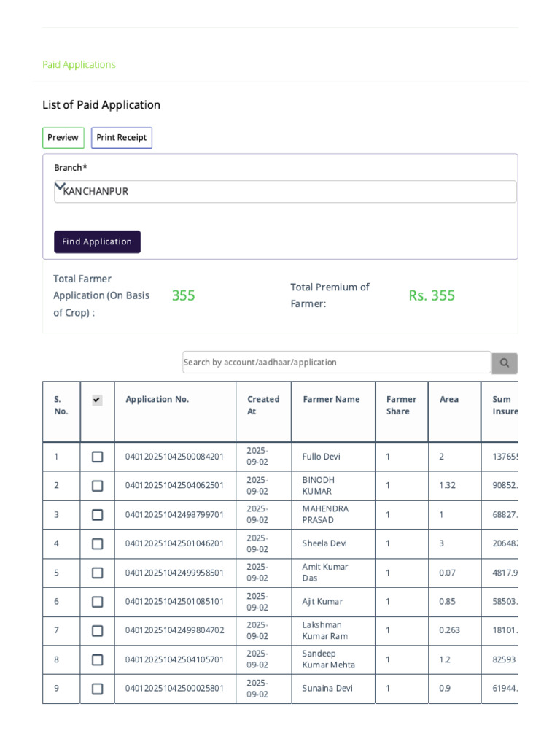
Task: Click the search magnifier icon button
Action: pyautogui.click(x=505, y=363)
